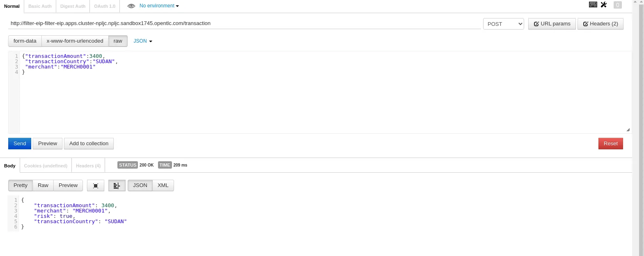
Task: Open the No environment dropdown
Action: (159, 6)
